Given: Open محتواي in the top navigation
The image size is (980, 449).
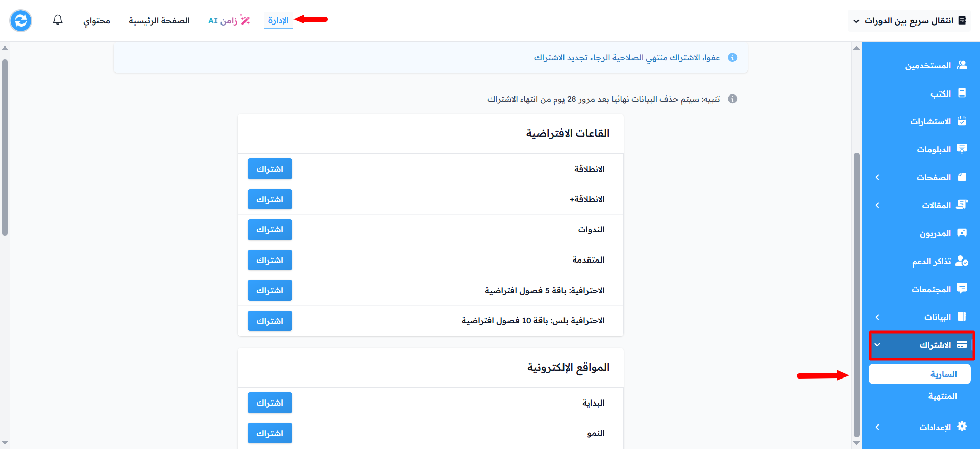Looking at the screenshot, I should pos(97,20).
